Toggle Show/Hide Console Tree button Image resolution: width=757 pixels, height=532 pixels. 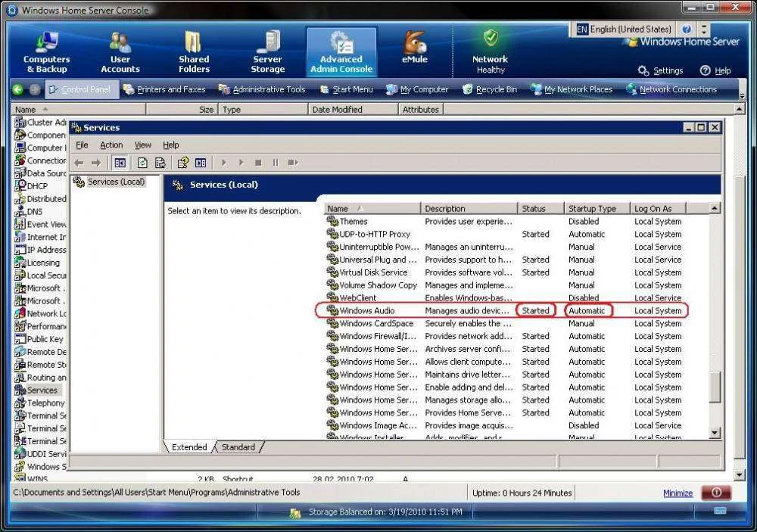[120, 163]
